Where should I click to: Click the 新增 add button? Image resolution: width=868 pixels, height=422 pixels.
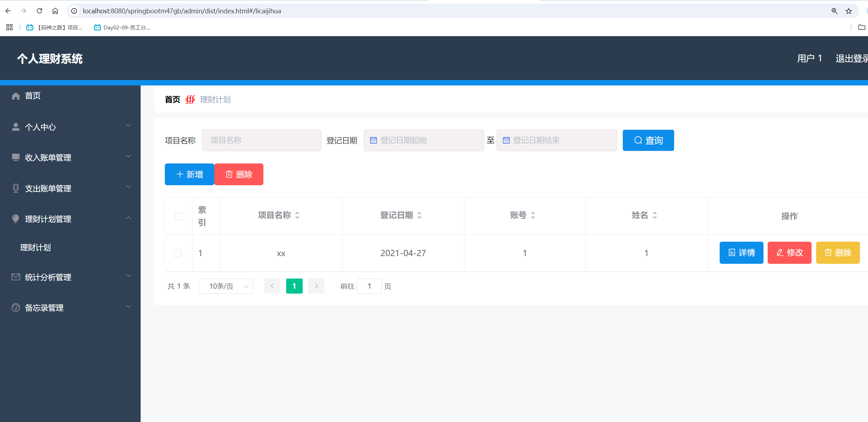[189, 174]
